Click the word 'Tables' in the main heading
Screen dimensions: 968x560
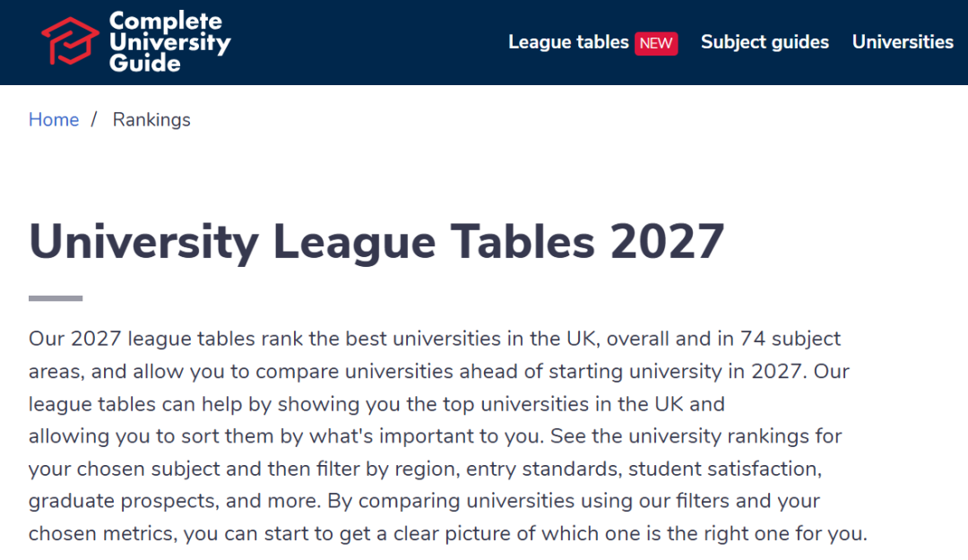(523, 241)
